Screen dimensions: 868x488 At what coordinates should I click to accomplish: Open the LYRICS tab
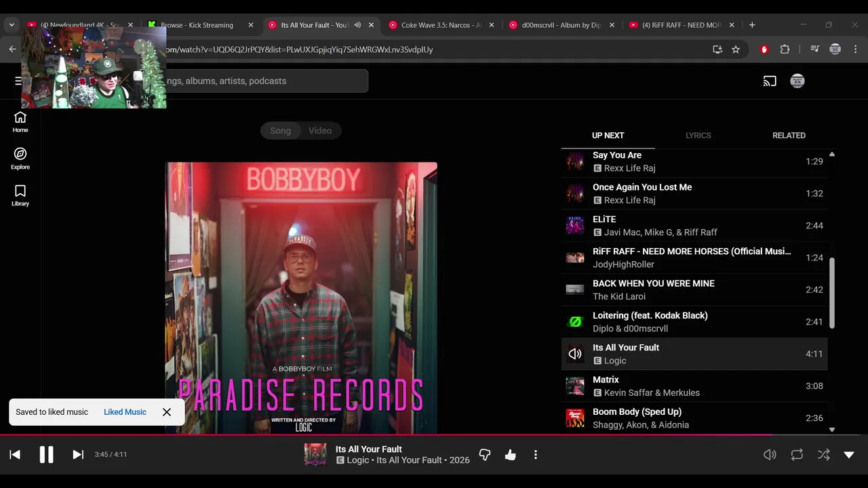698,136
